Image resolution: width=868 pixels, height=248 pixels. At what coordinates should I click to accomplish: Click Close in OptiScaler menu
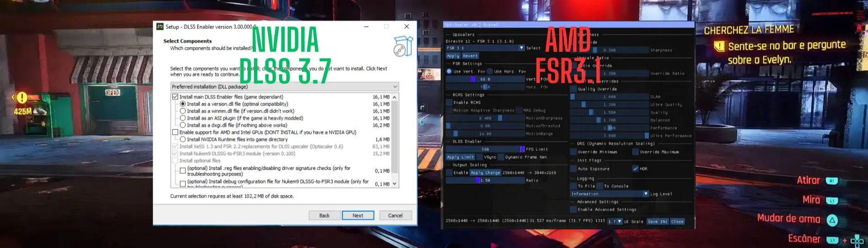(x=677, y=222)
